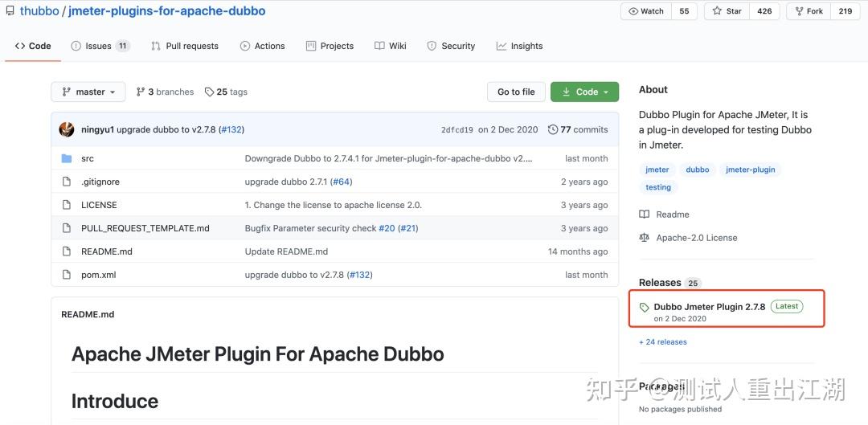Open the Code tab

[x=33, y=46]
